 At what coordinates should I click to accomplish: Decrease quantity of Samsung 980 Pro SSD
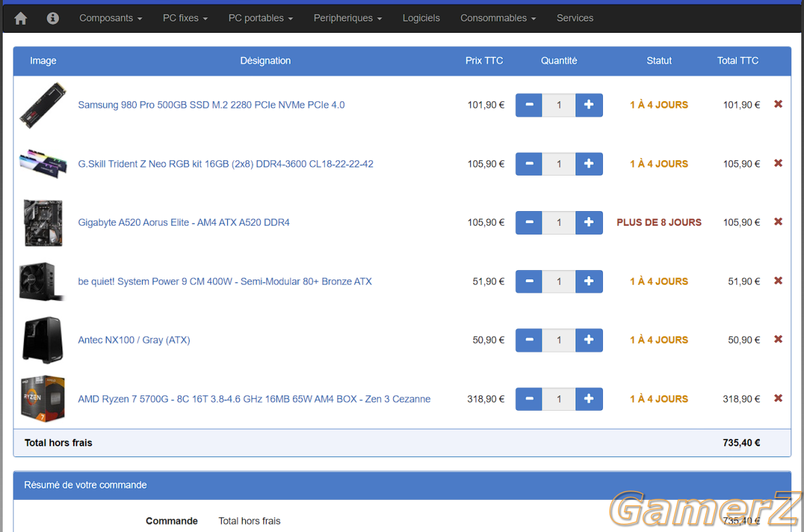(529, 105)
